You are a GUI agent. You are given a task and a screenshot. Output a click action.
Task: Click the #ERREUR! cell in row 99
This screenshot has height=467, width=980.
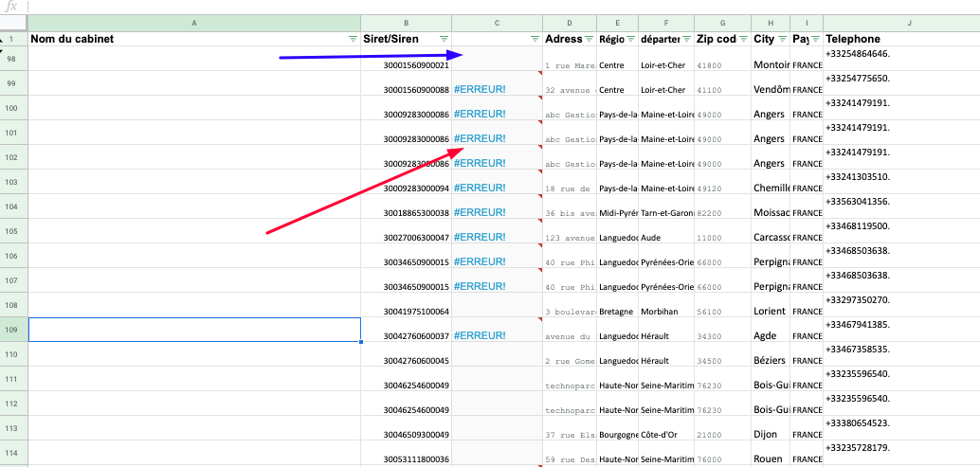(x=481, y=89)
